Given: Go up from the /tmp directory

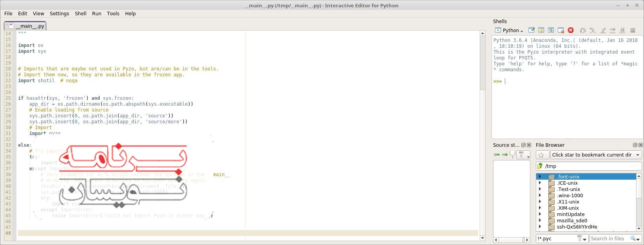Looking at the screenshot, I should click(540, 166).
